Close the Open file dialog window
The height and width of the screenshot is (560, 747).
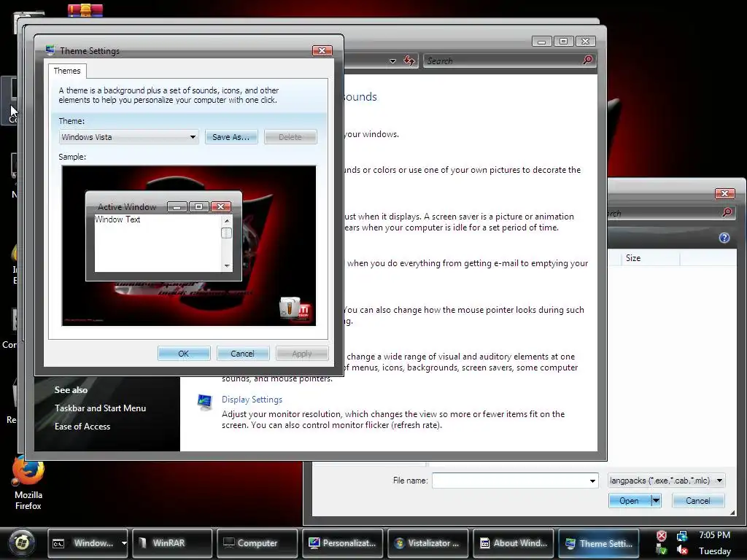click(x=724, y=193)
